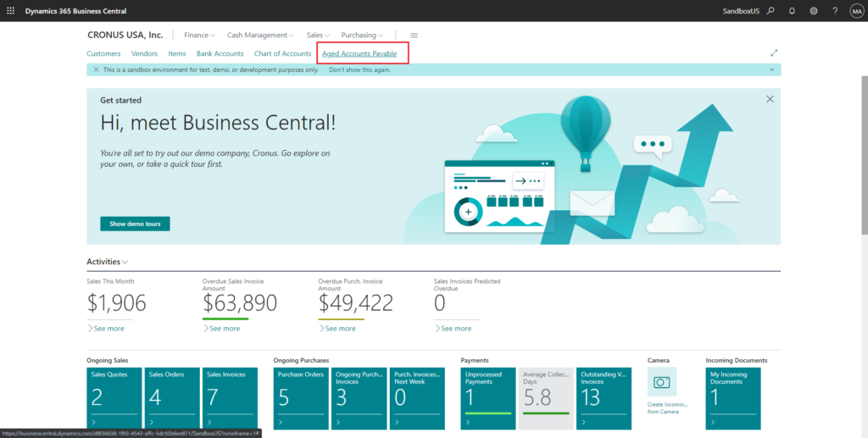868x438 pixels.
Task: Expand the Finance menu
Action: (x=200, y=35)
